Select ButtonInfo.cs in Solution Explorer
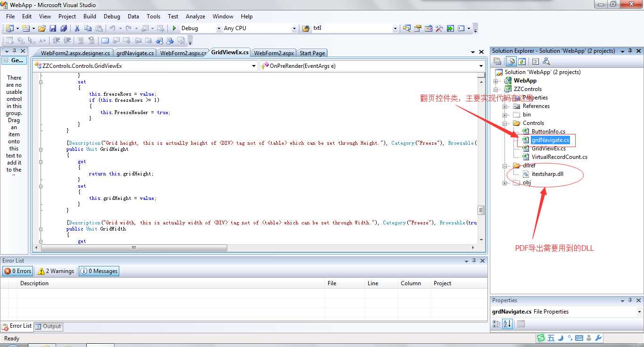The image size is (644, 347). pos(548,132)
